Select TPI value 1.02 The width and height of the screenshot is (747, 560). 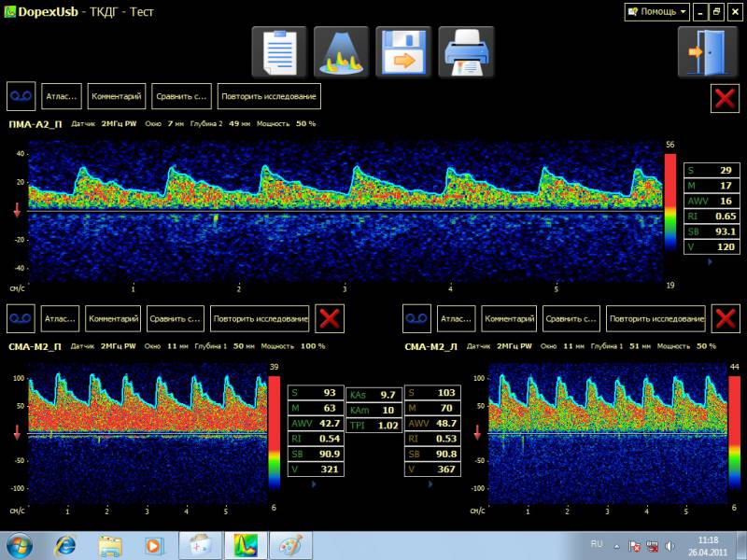tap(388, 426)
